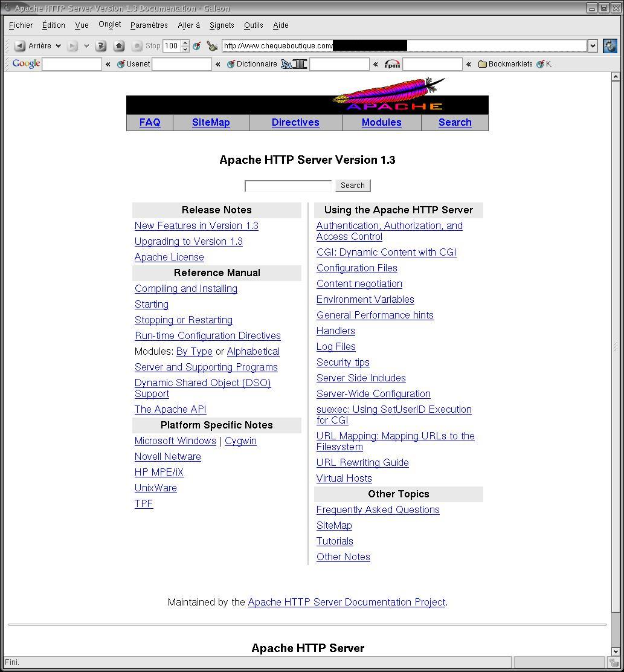Click the fpm bookmark icon
This screenshot has height=672, width=624.
click(x=392, y=64)
